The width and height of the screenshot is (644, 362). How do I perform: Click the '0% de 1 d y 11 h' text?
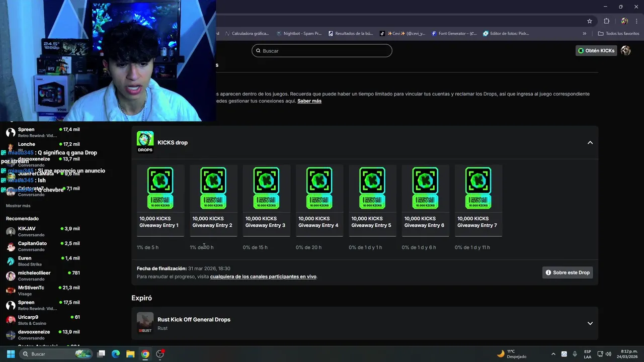tap(472, 247)
